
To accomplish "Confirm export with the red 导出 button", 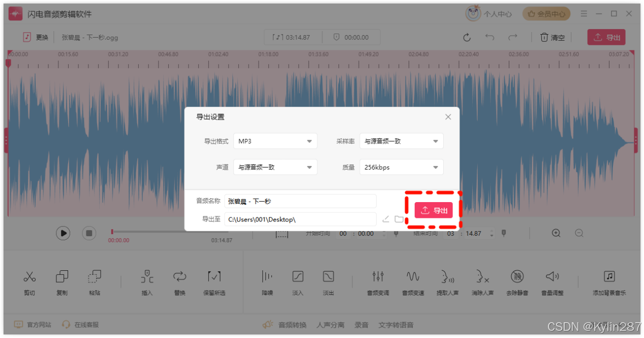I will (433, 210).
